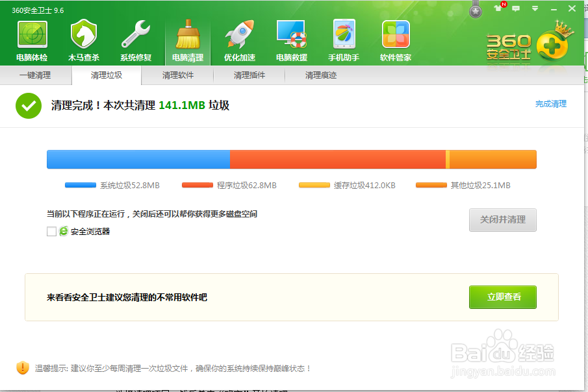The height and width of the screenshot is (392, 588).
Task: Open the feedback speech bubble icon
Action: coord(516,8)
